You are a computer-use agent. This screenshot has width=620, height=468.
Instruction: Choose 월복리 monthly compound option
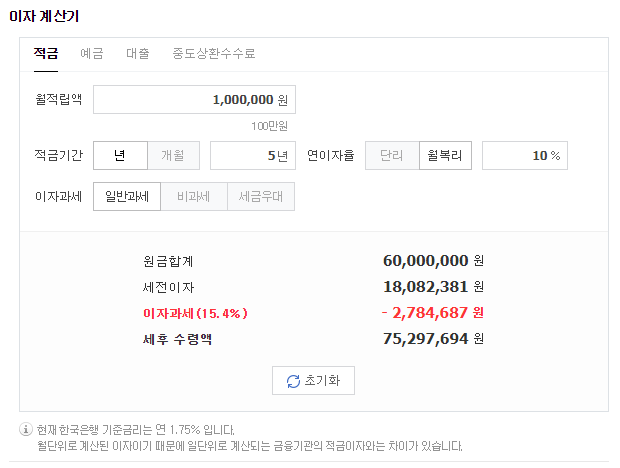click(x=445, y=155)
